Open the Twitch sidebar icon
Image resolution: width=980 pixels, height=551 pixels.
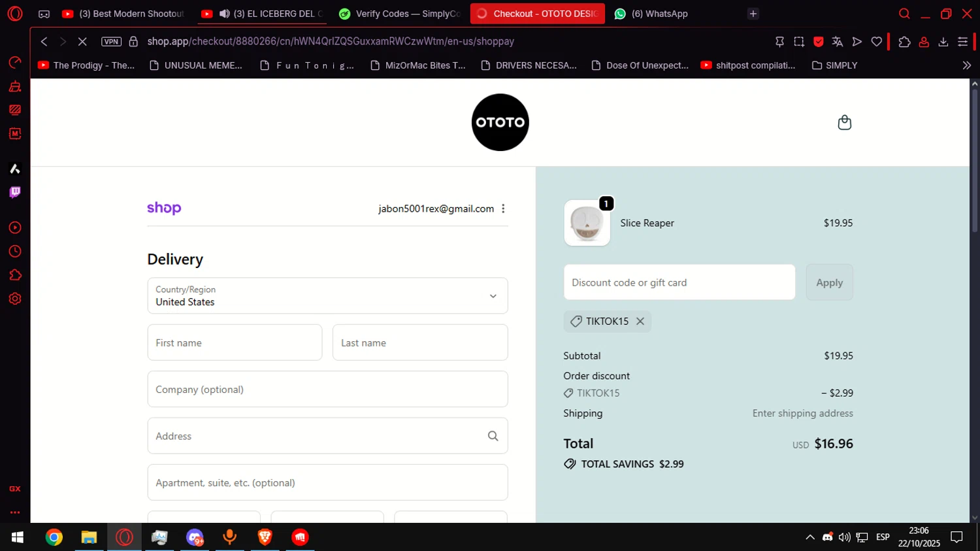tap(14, 192)
